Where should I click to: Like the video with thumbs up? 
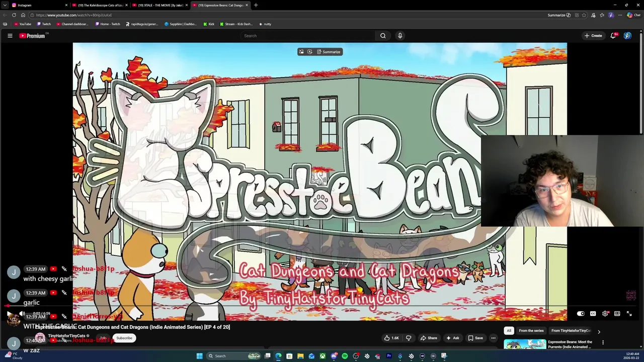coord(391,338)
